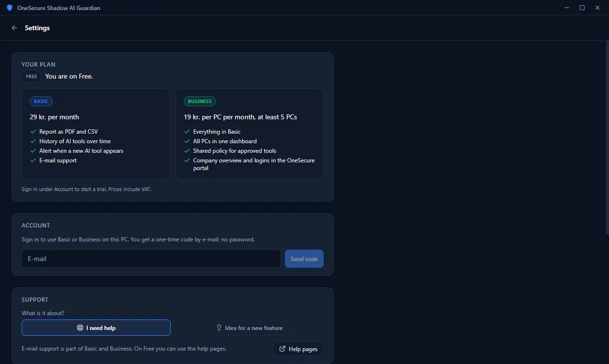
Task: Open the Help pages link
Action: (298, 349)
